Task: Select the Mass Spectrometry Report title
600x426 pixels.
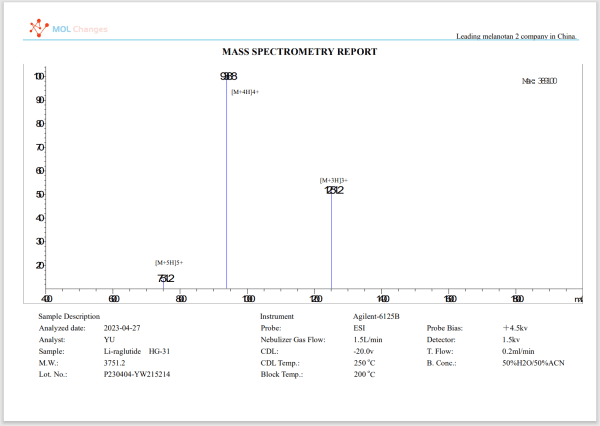Action: [x=299, y=51]
